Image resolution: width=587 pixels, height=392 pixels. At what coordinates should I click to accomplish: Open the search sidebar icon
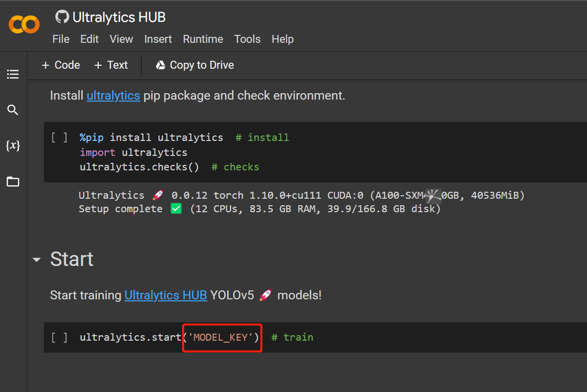click(13, 110)
